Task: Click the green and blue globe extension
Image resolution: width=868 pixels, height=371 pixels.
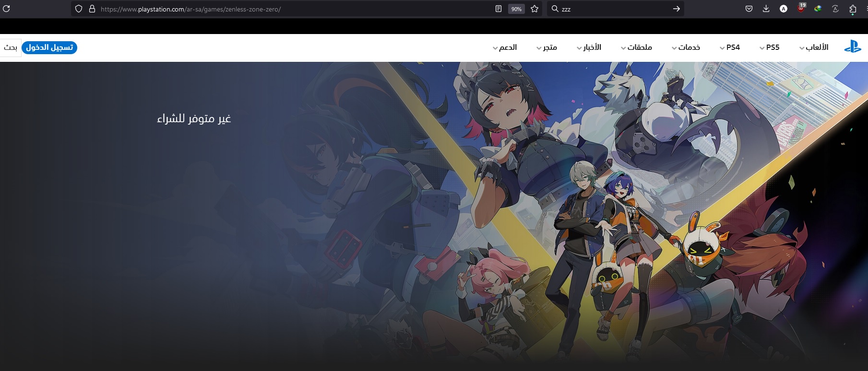Action: pyautogui.click(x=818, y=9)
